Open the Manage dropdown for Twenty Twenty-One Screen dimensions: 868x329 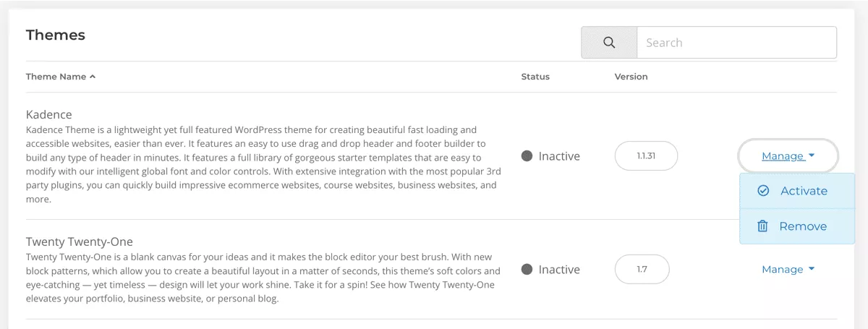point(788,269)
